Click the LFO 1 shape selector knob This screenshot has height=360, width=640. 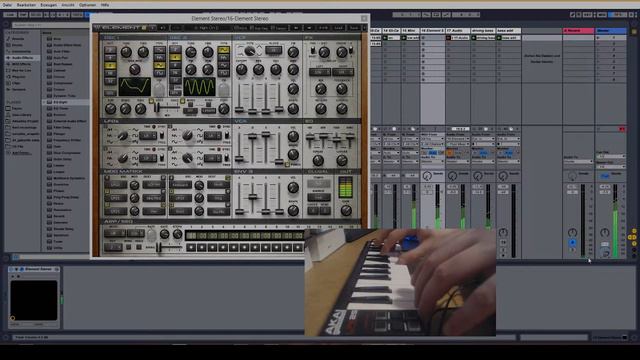click(122, 136)
